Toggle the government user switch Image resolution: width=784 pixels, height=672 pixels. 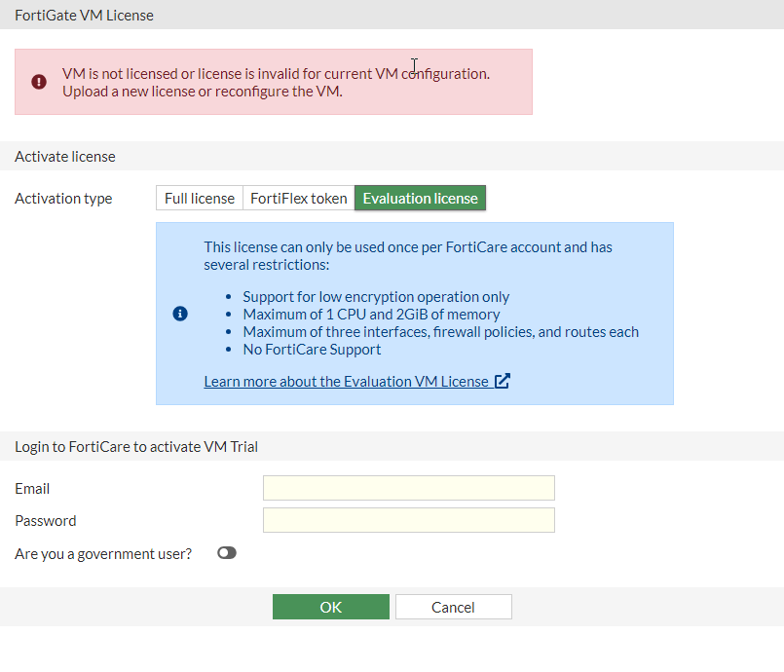click(227, 553)
